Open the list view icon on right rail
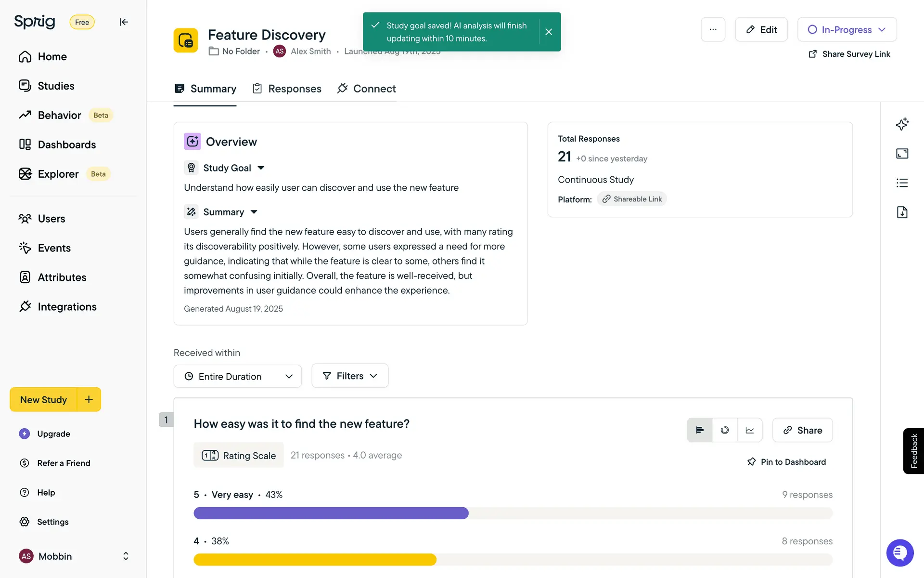This screenshot has width=924, height=578. [902, 183]
